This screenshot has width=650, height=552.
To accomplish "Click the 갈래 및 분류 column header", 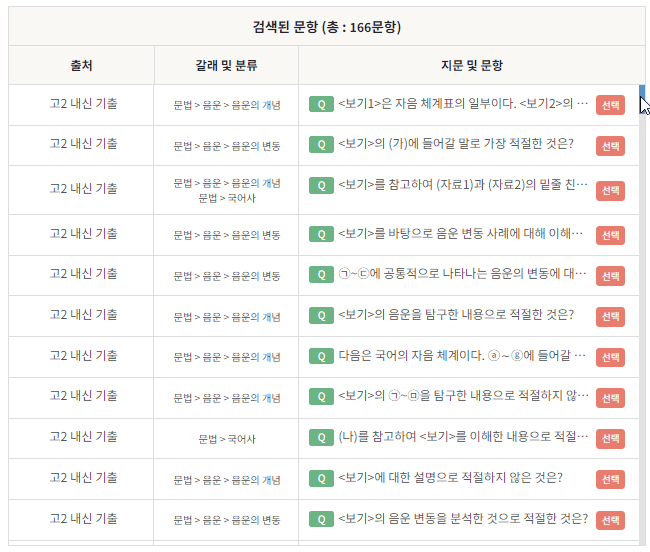I will click(226, 65).
